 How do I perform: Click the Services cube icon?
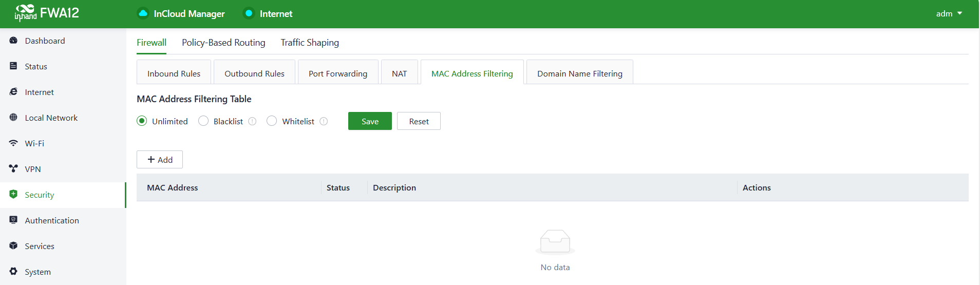tap(13, 246)
